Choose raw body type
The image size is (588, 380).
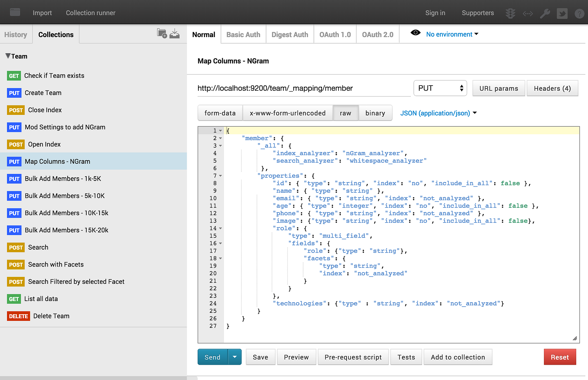coord(345,113)
